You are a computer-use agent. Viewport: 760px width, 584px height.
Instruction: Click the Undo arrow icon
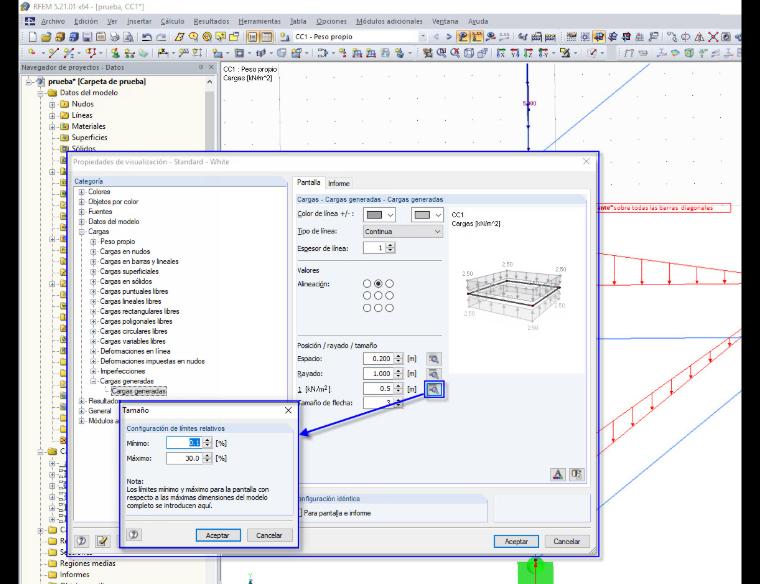147,37
